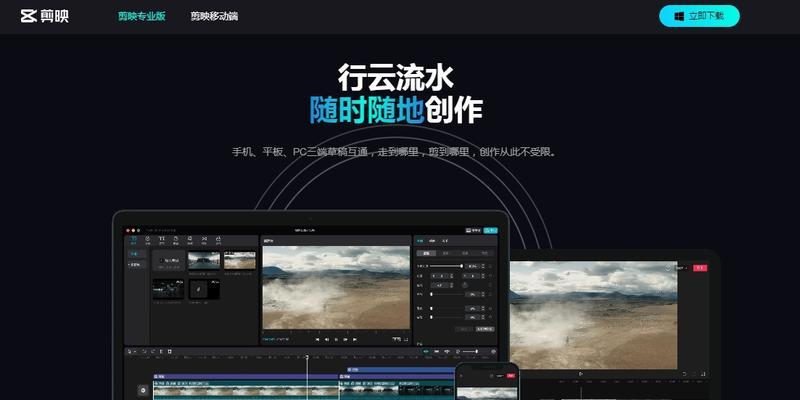Click the timeline zoom slider in the laptop editor
The image size is (800, 400).
(x=470, y=352)
